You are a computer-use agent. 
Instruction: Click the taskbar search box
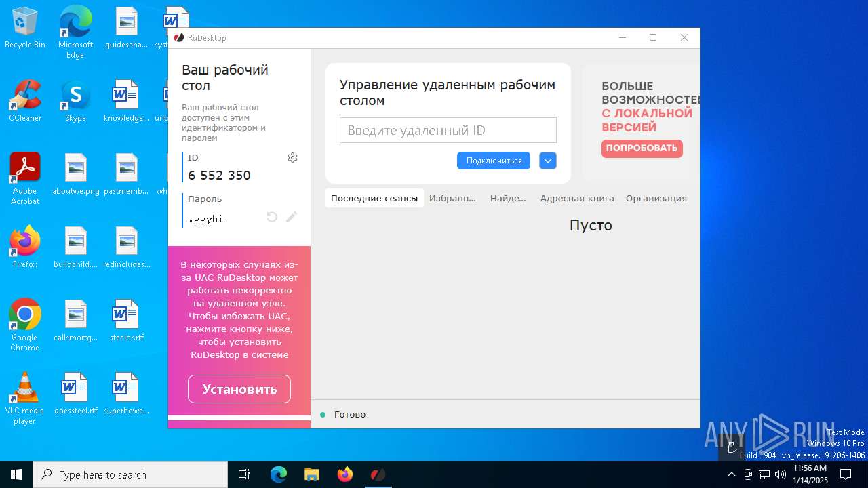130,474
